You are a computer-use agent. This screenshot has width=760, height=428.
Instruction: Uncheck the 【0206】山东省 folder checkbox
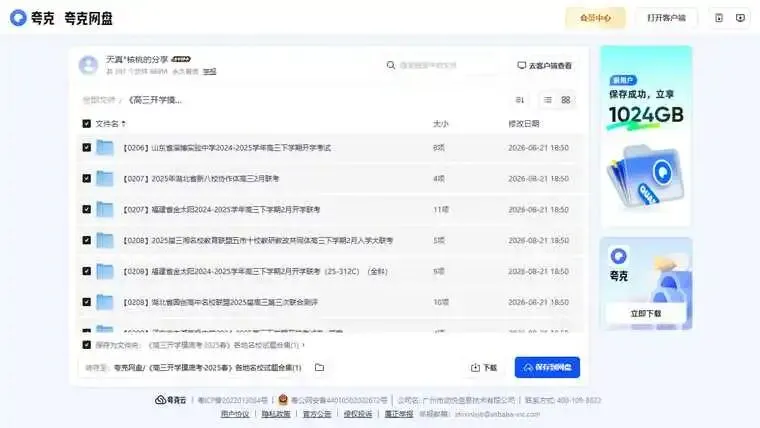click(x=86, y=147)
